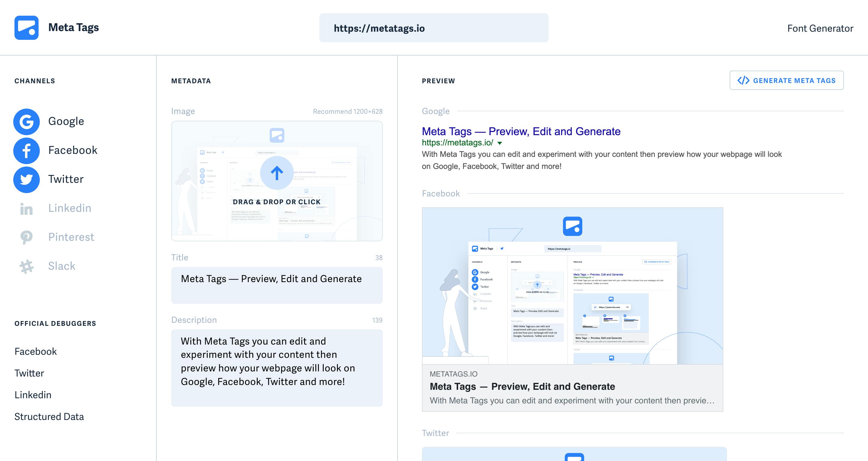The height and width of the screenshot is (461, 868).
Task: Select the Slack channel label
Action: [62, 266]
